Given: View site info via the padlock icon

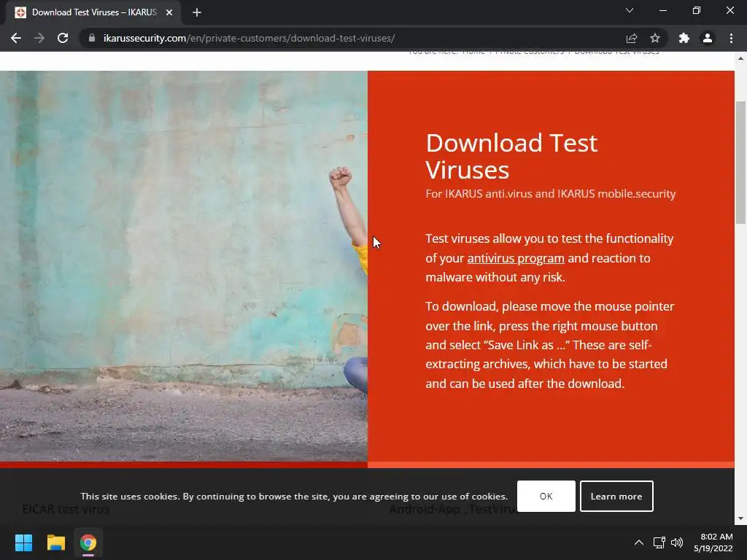Looking at the screenshot, I should coord(92,38).
